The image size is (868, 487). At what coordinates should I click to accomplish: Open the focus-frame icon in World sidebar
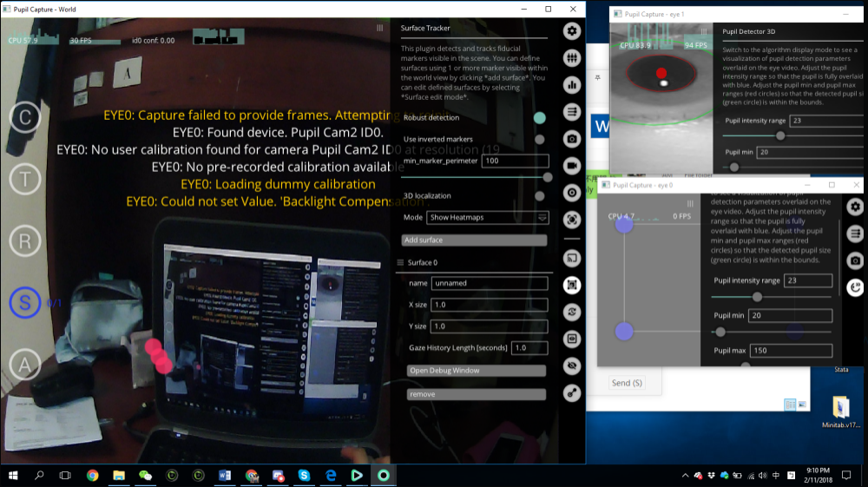tap(572, 220)
